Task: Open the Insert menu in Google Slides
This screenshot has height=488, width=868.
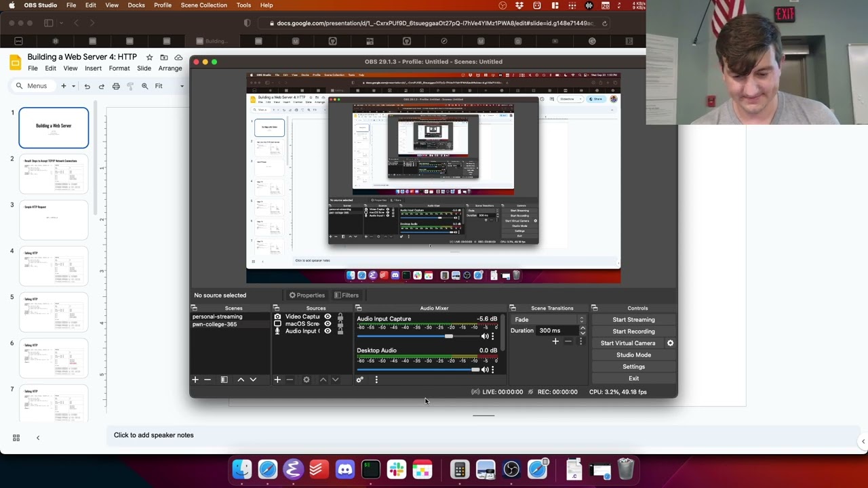Action: click(94, 68)
